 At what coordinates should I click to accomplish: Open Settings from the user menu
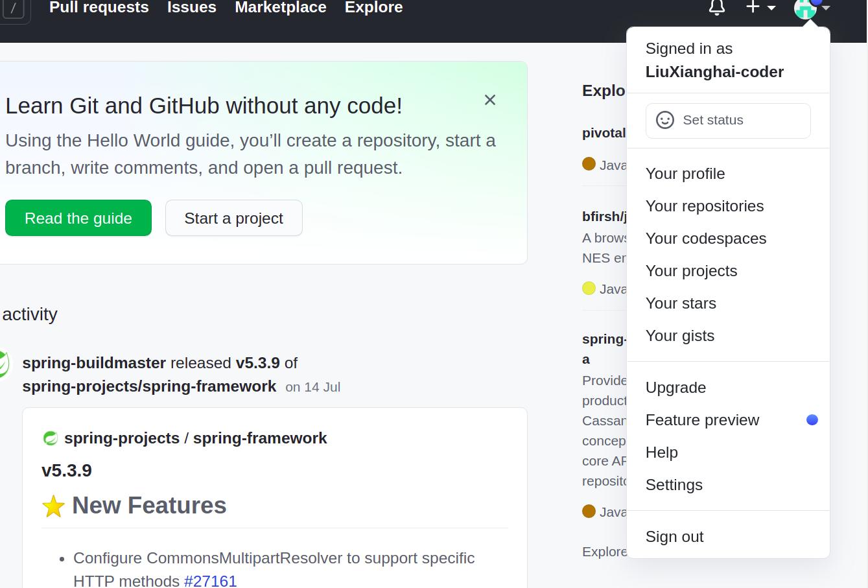pos(728,485)
